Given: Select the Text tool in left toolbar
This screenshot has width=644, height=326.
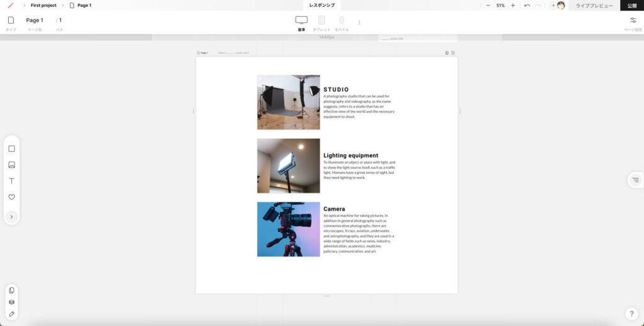Looking at the screenshot, I should point(11,181).
